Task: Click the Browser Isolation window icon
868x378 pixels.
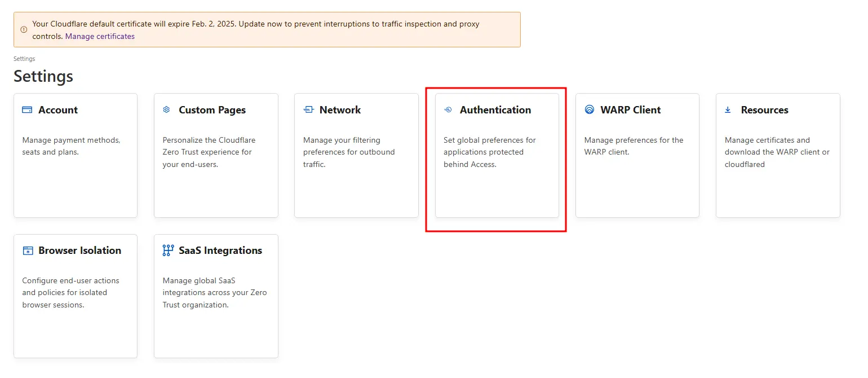Action: (28, 250)
